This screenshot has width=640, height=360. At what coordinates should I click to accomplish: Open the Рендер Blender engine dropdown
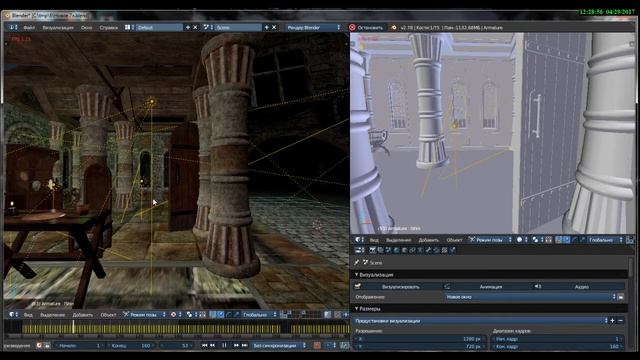tap(313, 27)
